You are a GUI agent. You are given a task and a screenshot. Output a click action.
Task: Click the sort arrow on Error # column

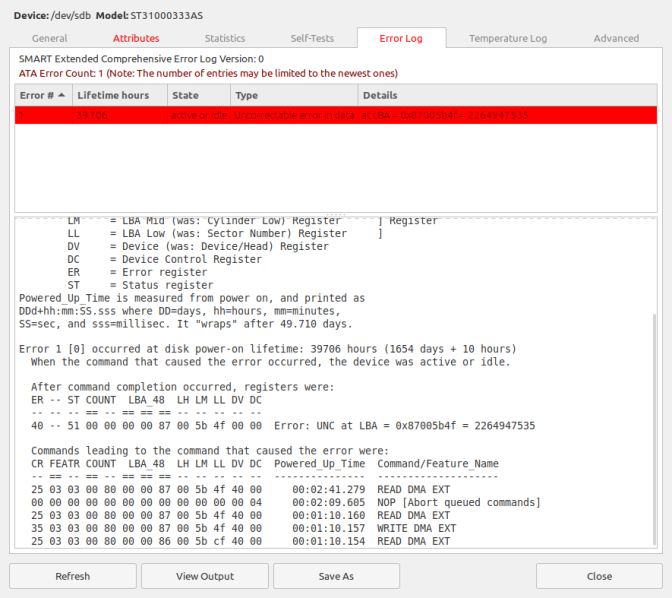point(62,95)
